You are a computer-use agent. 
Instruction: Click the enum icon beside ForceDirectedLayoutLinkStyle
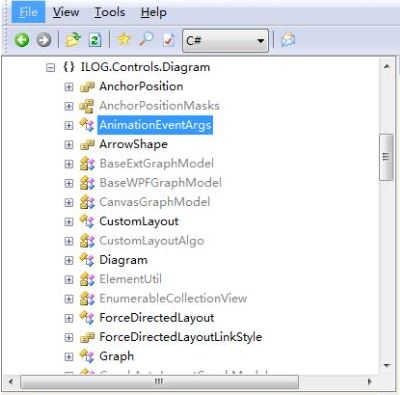coord(87,337)
